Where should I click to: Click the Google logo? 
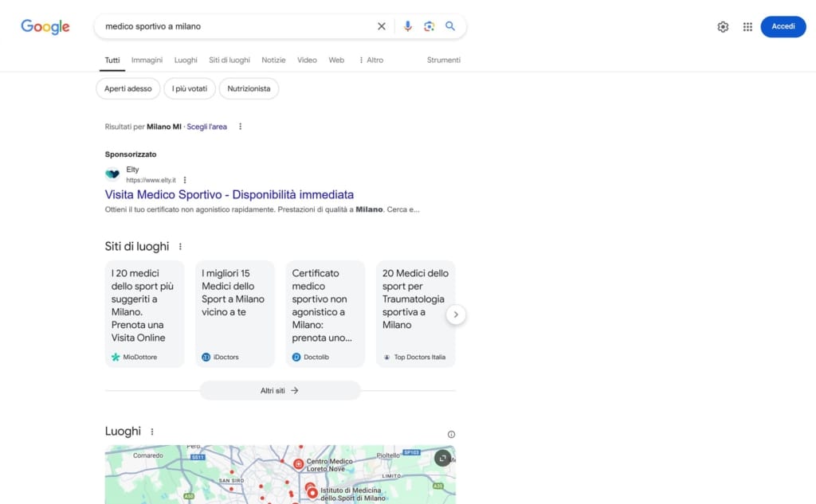tap(45, 26)
